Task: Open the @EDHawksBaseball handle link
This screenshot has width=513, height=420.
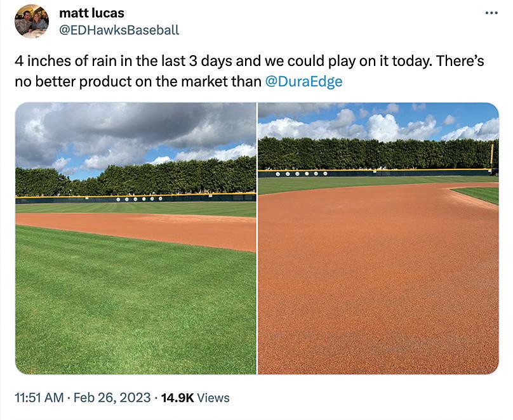Action: pos(119,29)
